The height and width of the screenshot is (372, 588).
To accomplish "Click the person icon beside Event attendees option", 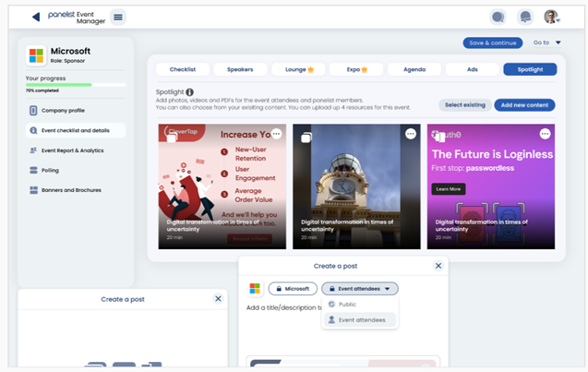I will pyautogui.click(x=331, y=320).
